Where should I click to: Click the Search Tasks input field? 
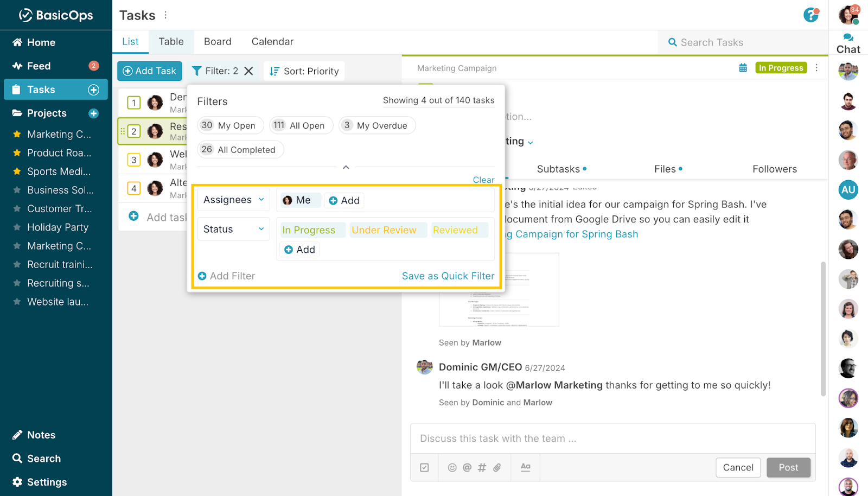pyautogui.click(x=743, y=42)
